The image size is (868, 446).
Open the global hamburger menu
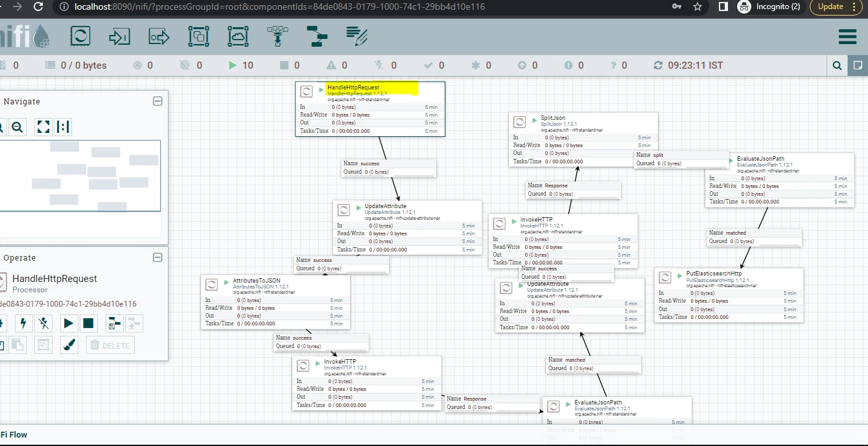pyautogui.click(x=847, y=36)
